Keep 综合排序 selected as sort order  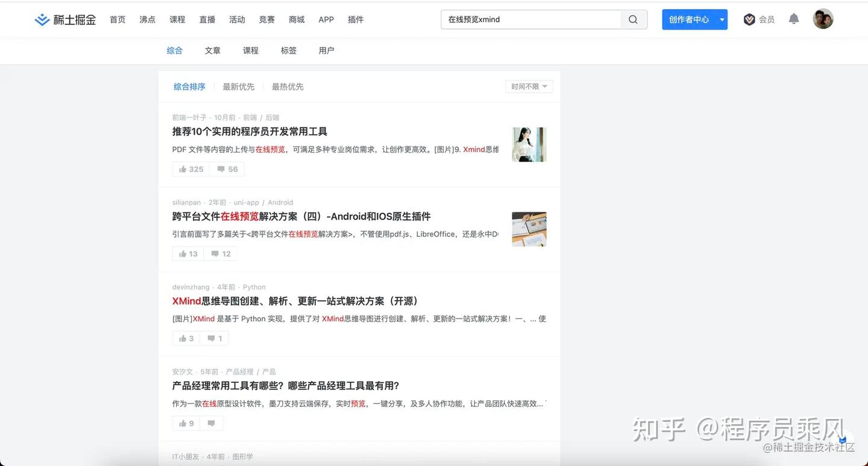189,86
